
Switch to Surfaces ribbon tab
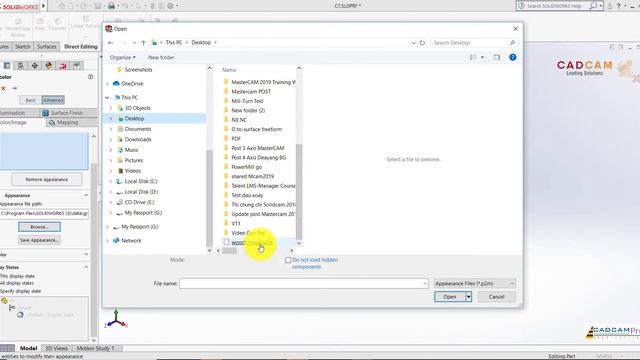point(47,47)
